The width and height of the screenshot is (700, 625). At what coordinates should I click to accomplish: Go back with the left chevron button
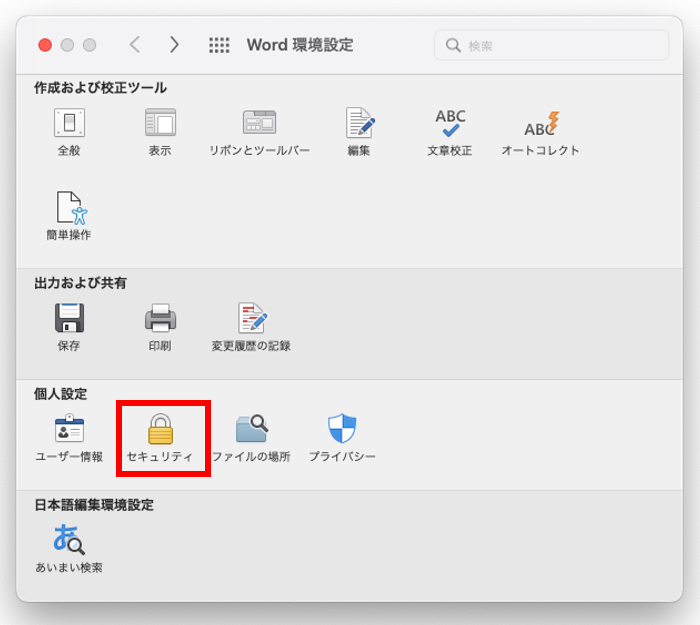coord(135,45)
